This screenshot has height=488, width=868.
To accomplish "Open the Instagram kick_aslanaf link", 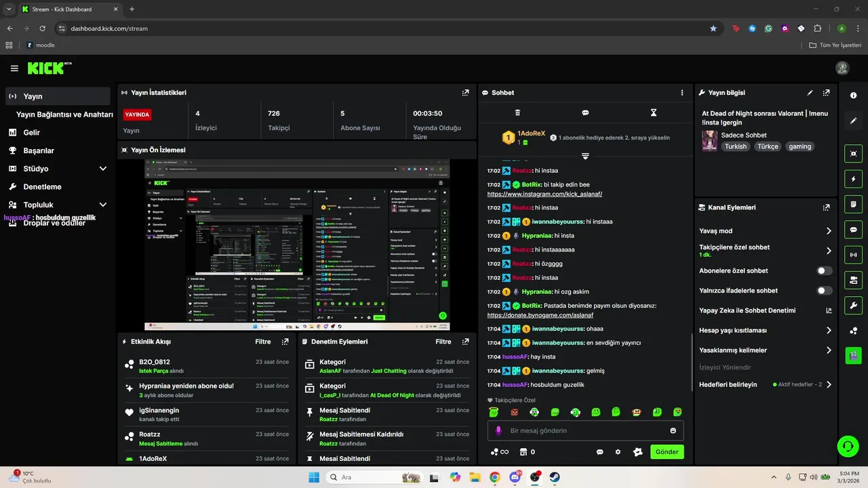I will (545, 194).
